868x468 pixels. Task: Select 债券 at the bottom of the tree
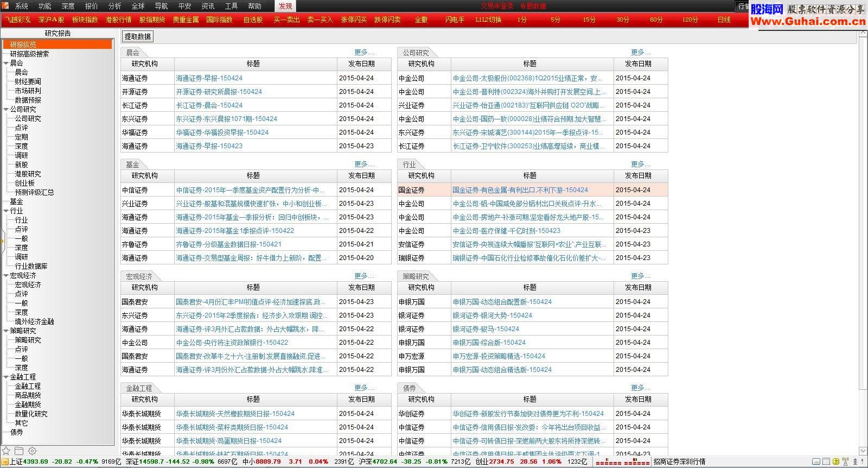[17, 432]
